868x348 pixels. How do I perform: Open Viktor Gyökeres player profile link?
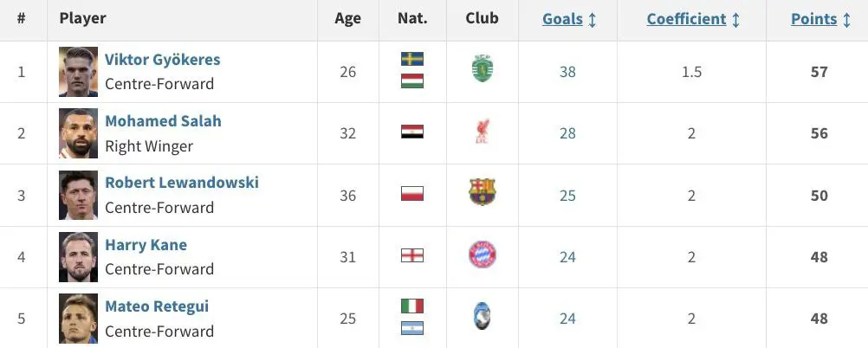(162, 59)
